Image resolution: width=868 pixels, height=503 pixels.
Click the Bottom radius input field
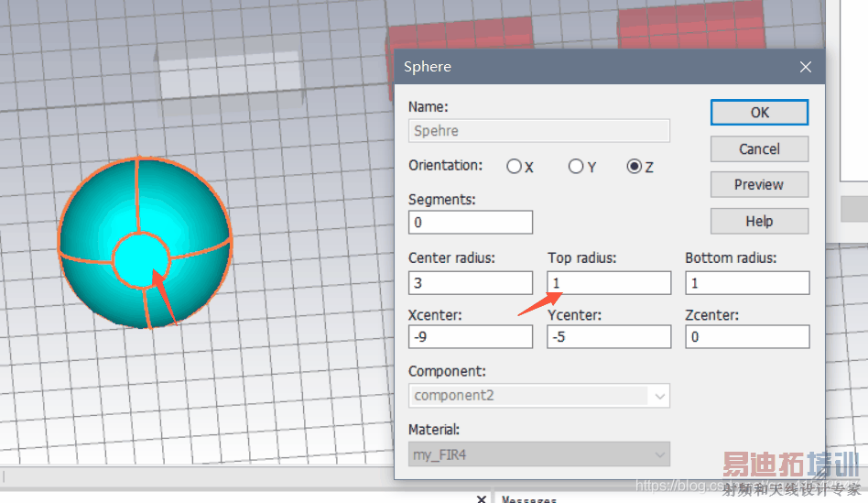click(x=747, y=283)
